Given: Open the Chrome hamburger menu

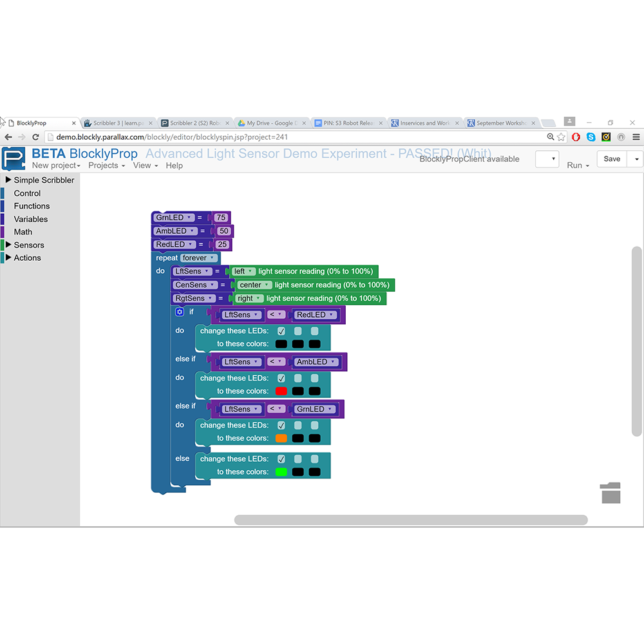Looking at the screenshot, I should [x=636, y=137].
